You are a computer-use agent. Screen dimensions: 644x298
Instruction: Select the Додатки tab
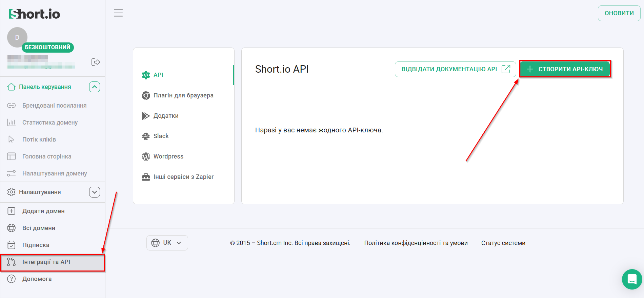click(183, 116)
